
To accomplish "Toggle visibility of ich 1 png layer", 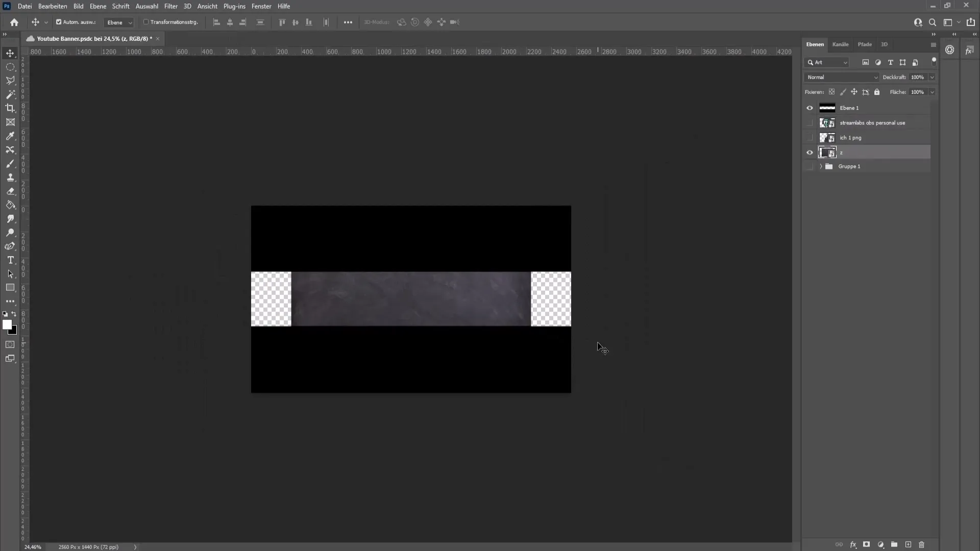I will click(x=810, y=137).
